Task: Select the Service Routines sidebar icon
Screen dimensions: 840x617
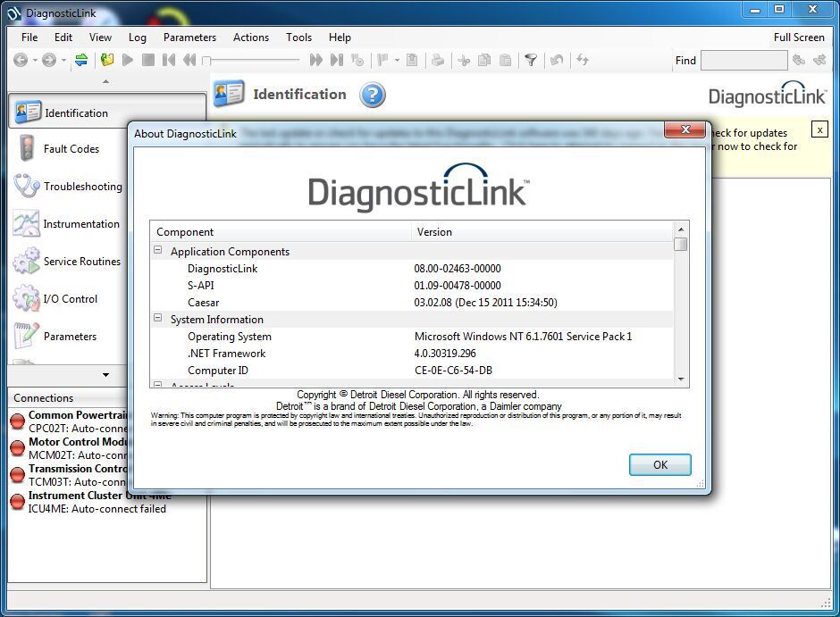Action: click(x=26, y=261)
